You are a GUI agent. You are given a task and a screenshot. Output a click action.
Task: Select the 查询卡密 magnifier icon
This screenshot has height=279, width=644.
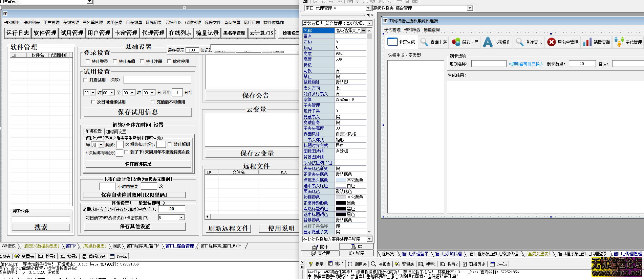coord(424,42)
